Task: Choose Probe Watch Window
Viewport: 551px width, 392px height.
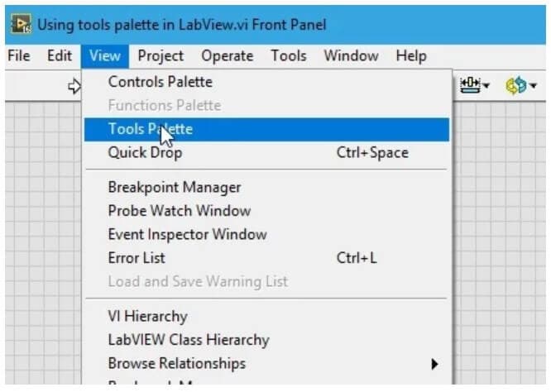Action: coord(180,211)
